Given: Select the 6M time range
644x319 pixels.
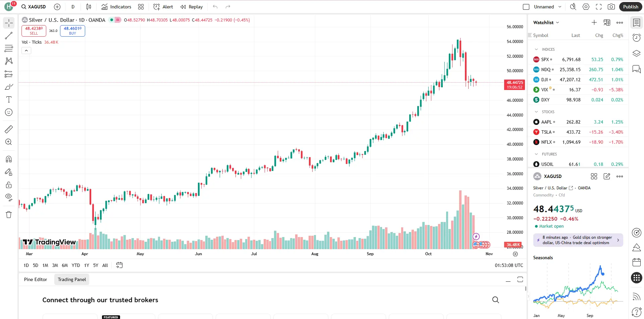Looking at the screenshot, I should tap(65, 265).
